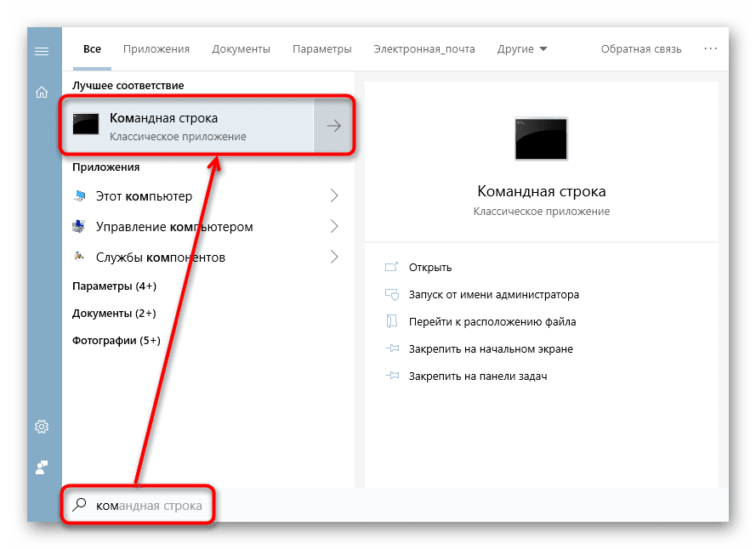Click pin icon beside Закрепить на панели задач
The width and height of the screenshot is (756, 549).
coord(392,376)
